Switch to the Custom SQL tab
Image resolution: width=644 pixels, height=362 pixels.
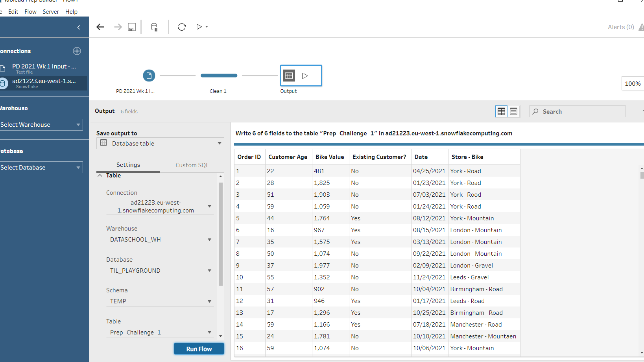(x=192, y=165)
